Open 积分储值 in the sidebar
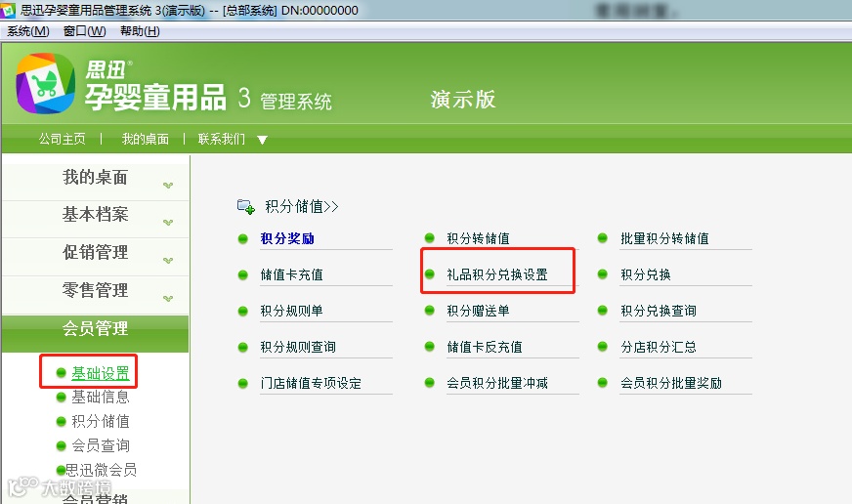 point(101,421)
